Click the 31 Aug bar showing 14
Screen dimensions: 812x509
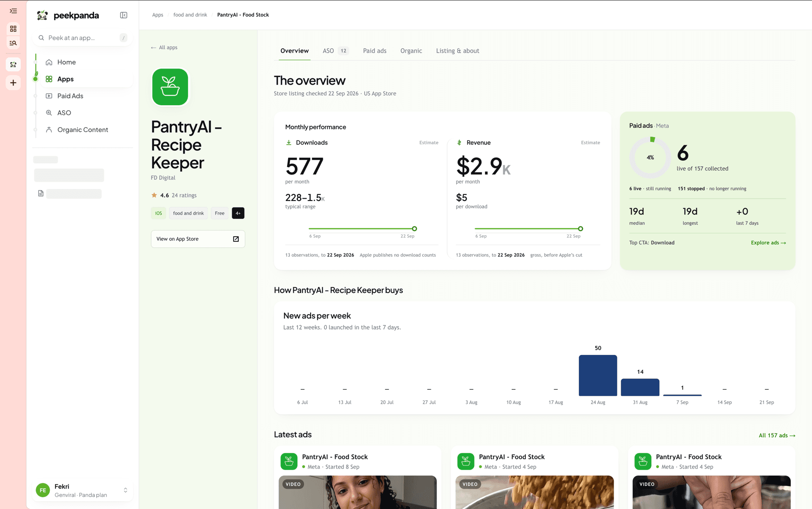pyautogui.click(x=640, y=387)
